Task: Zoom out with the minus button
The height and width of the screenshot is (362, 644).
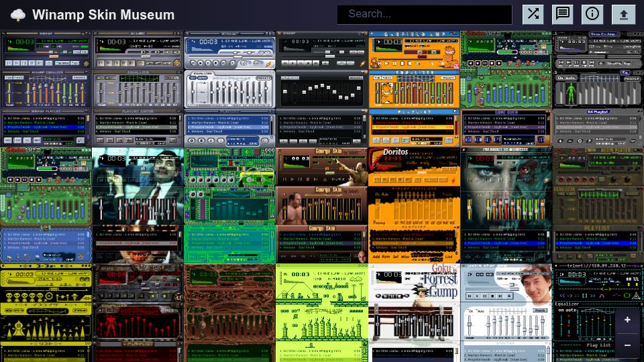Action: (627, 345)
